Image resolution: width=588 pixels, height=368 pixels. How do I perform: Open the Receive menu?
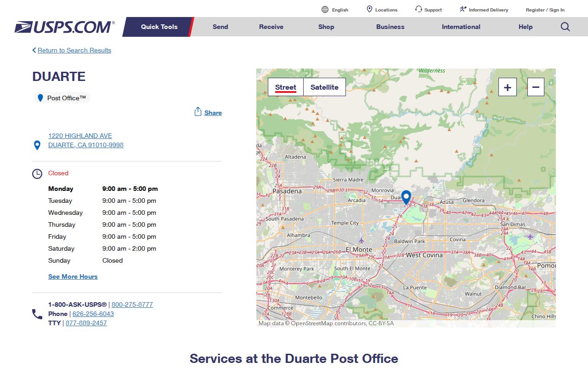click(x=271, y=27)
